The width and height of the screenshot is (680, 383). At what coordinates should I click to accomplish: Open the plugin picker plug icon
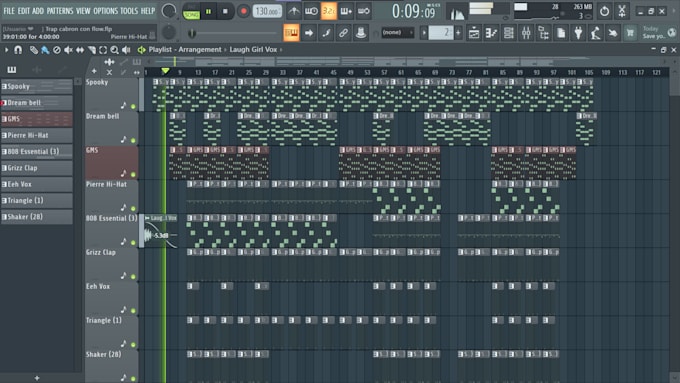coord(578,33)
